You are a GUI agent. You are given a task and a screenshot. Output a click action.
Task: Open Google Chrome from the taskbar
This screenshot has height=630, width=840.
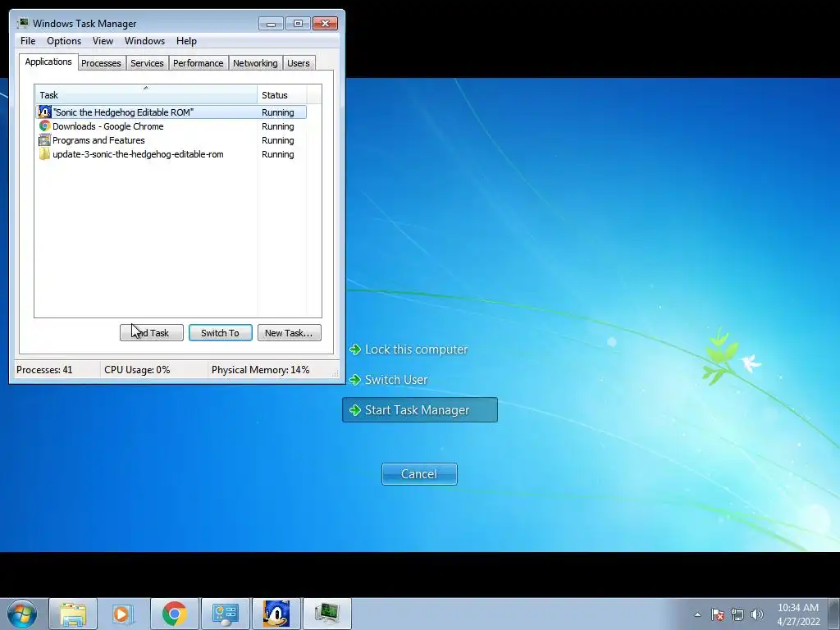[x=174, y=614]
